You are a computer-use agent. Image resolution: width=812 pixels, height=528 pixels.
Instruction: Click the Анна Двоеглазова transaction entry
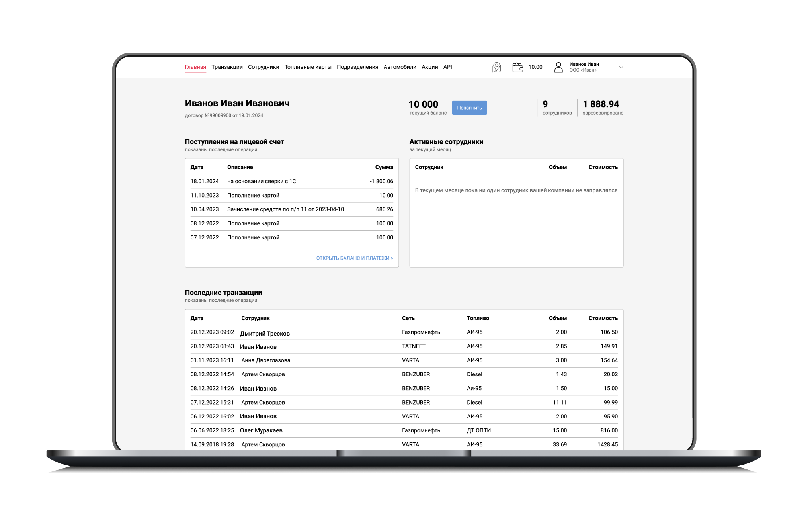click(x=265, y=360)
